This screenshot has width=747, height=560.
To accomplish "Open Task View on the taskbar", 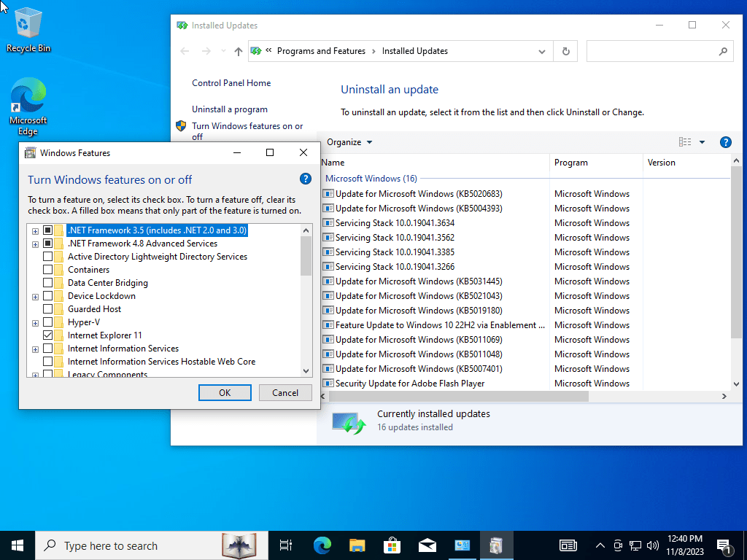I will 286,545.
